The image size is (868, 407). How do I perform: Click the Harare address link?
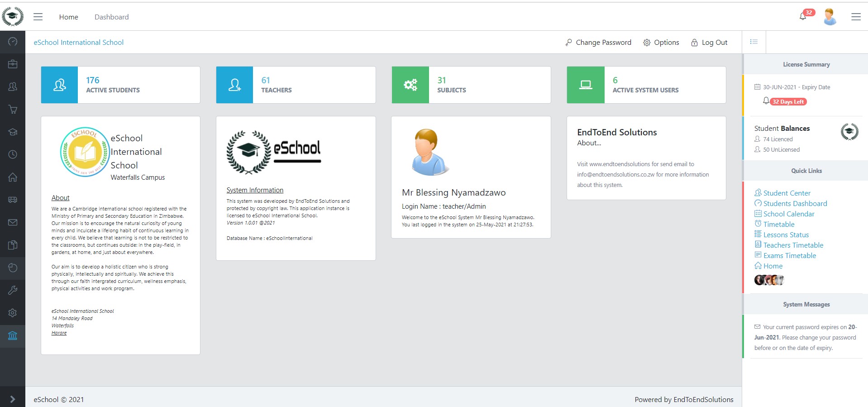59,333
